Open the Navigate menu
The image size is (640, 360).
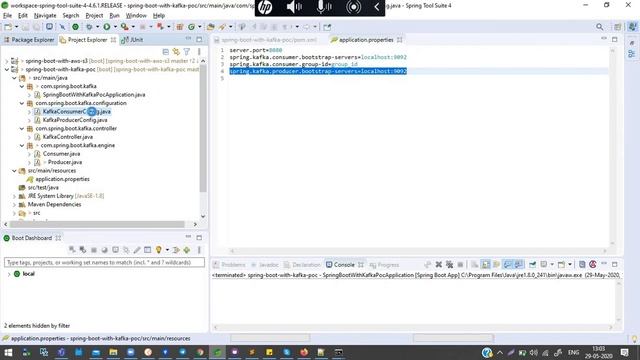[x=45, y=16]
